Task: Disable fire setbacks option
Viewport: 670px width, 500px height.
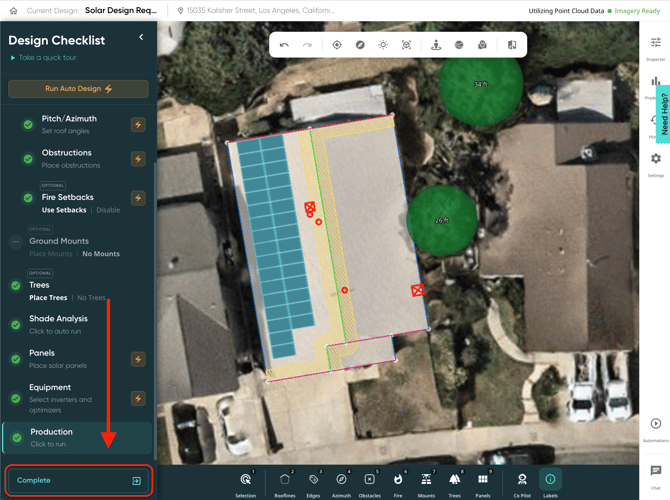Action: [x=108, y=210]
